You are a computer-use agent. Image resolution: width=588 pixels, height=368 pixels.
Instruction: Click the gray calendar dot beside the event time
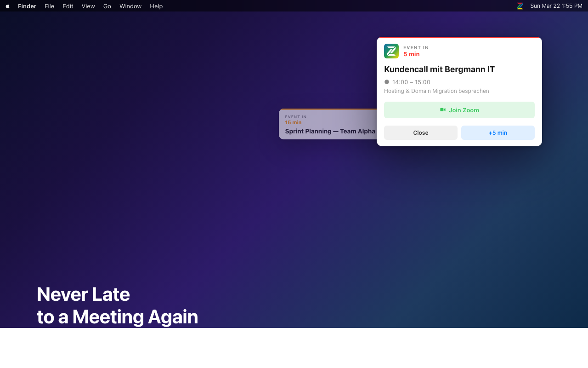(387, 81)
